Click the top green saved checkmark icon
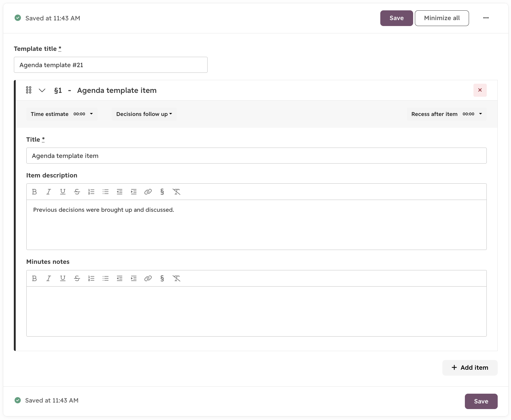Image resolution: width=511 pixels, height=420 pixels. 18,18
